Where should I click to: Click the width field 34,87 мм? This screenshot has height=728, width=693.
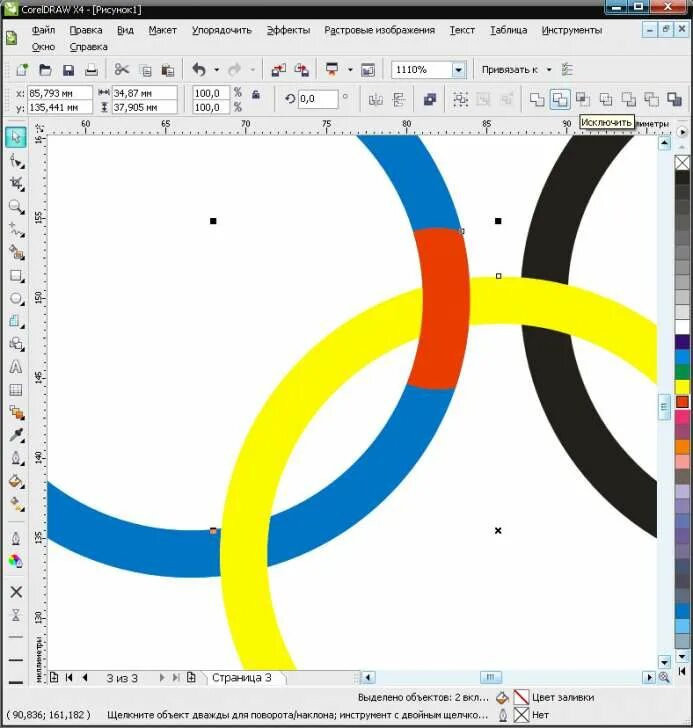144,93
